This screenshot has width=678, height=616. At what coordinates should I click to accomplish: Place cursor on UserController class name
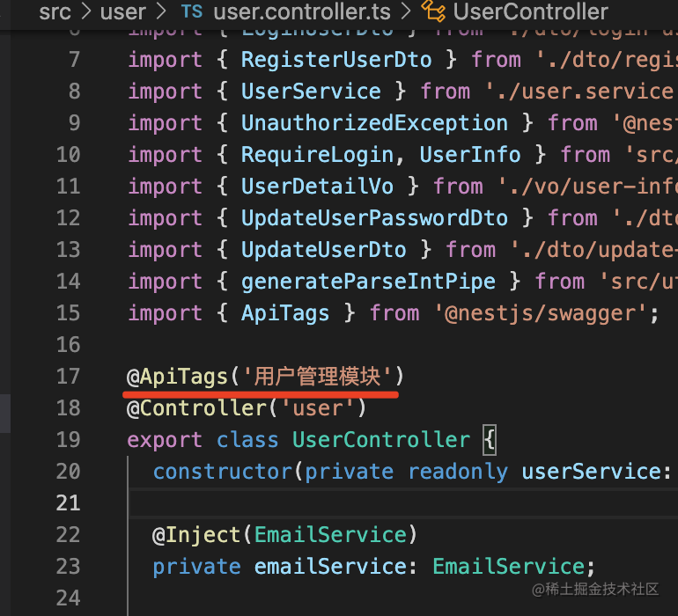pos(381,440)
